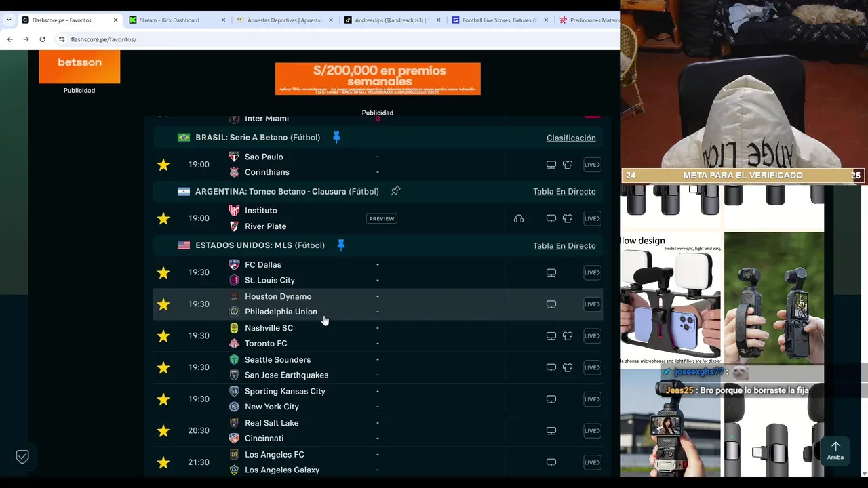868x488 pixels.
Task: Open LIVE badge for Instituto vs River Plate
Action: tap(592, 218)
